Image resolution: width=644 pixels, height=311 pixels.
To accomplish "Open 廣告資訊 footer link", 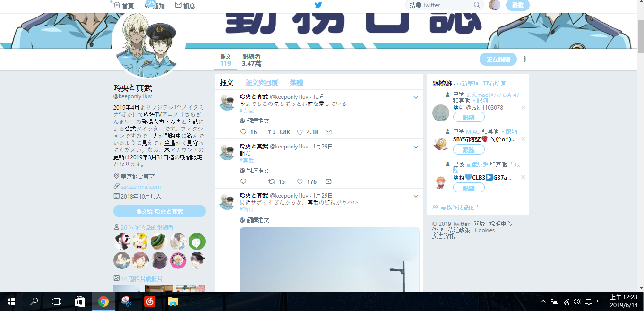I will click(444, 236).
